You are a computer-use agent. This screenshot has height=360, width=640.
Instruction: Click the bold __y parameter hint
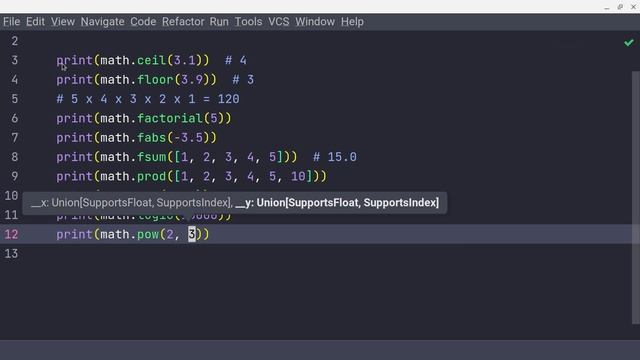point(337,202)
